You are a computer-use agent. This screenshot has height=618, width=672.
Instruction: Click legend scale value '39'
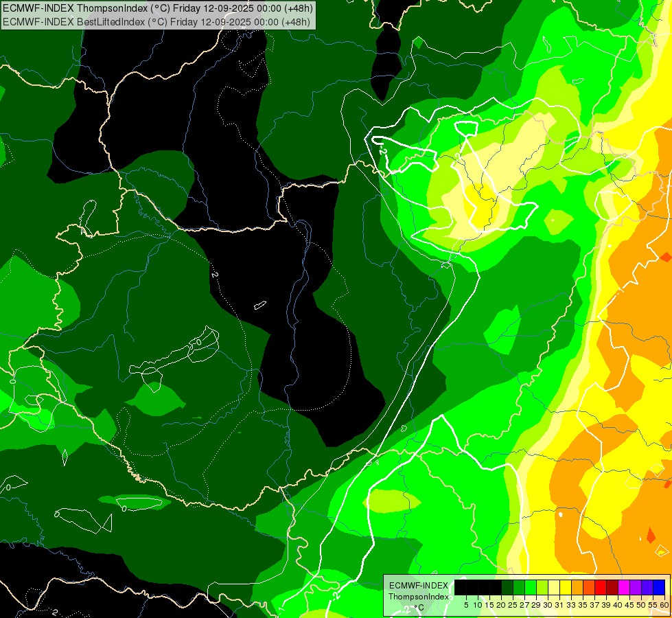point(605,605)
